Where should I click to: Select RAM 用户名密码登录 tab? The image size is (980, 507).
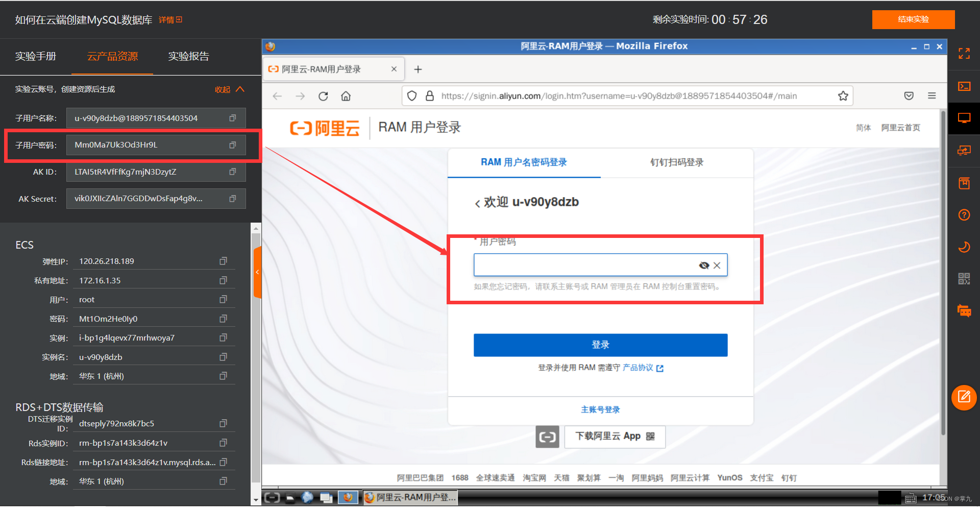[524, 162]
